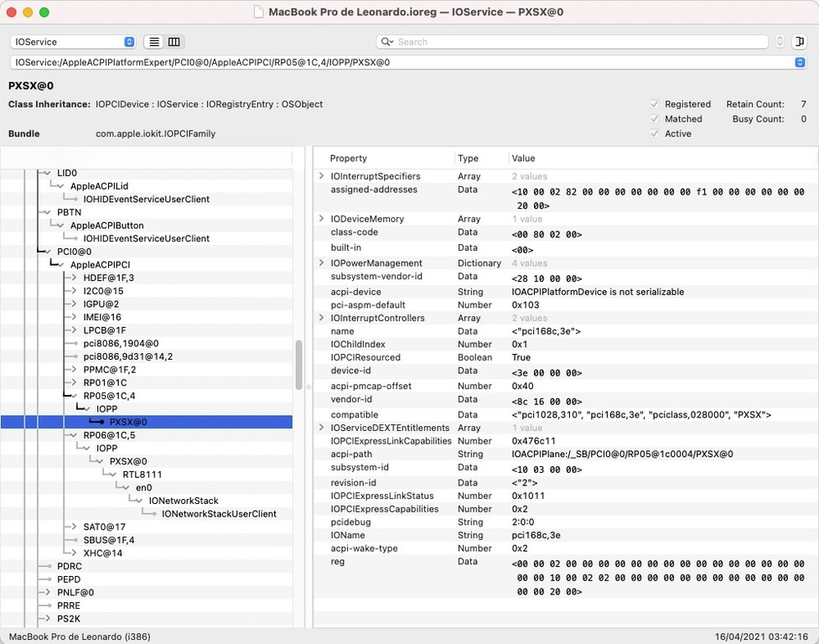Click the tree pane vertical scrollbar

[x=298, y=365]
